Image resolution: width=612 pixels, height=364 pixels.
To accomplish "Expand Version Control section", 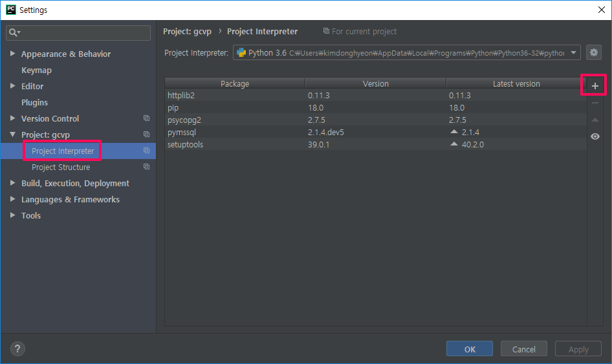I will [12, 118].
